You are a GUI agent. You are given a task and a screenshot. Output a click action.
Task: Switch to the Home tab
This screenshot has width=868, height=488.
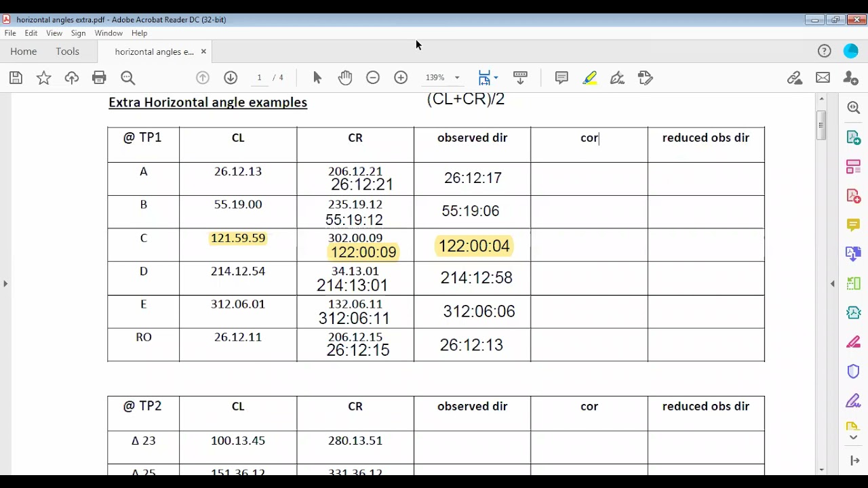pos(23,52)
